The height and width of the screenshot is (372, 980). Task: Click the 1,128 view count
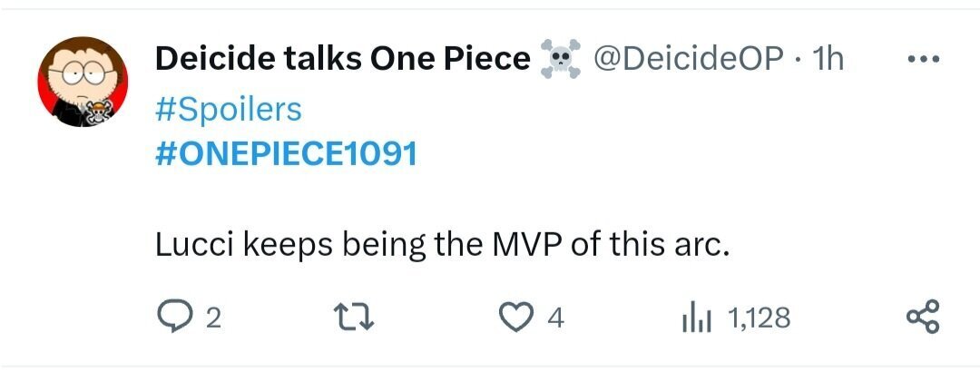tap(759, 318)
